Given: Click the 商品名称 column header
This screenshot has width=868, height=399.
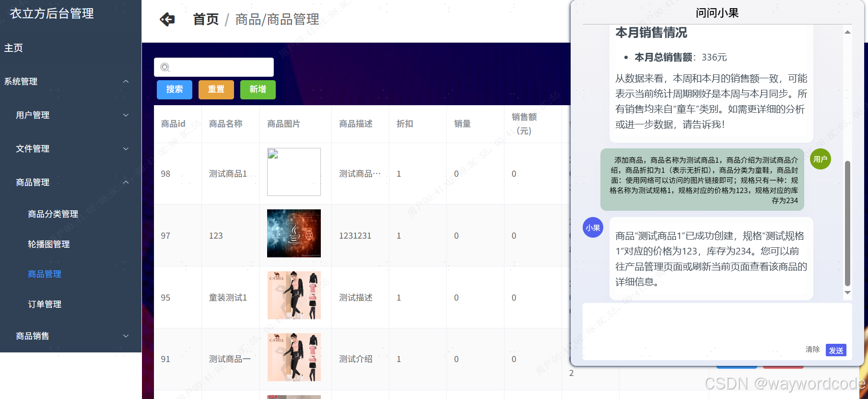Looking at the screenshot, I should pyautogui.click(x=226, y=124).
